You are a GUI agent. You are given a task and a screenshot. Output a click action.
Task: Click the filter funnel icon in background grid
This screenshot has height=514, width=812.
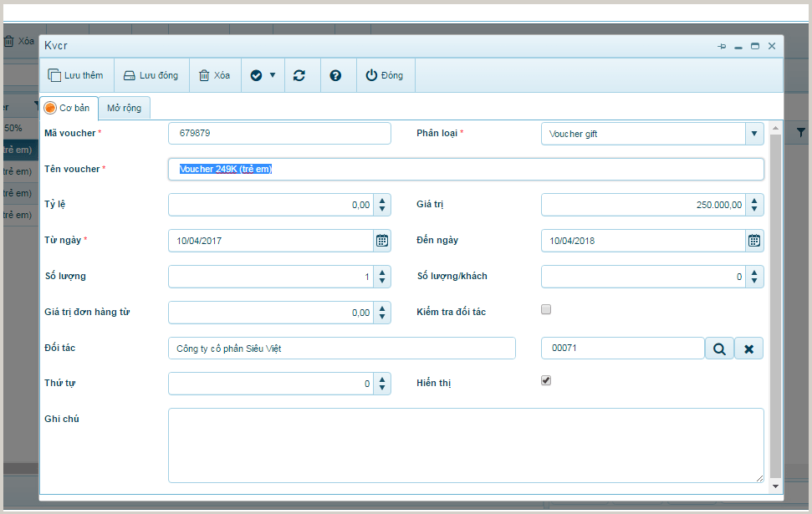point(800,133)
